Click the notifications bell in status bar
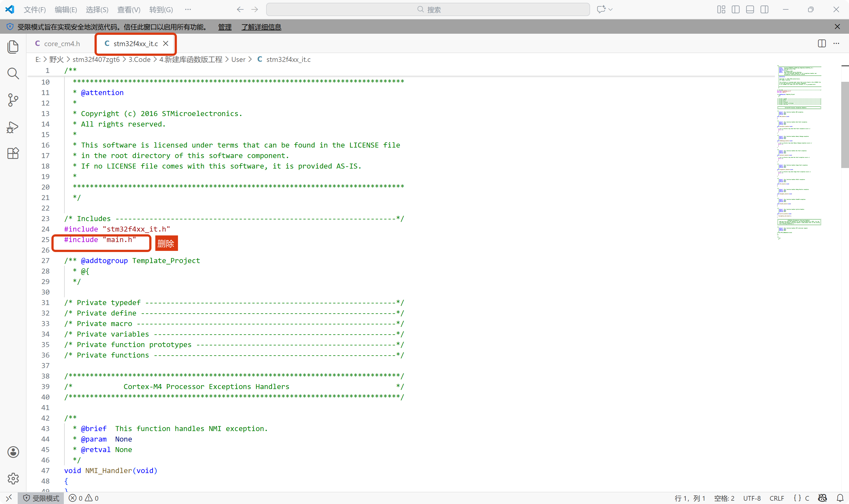Screen dimensions: 849x504 [840, 498]
